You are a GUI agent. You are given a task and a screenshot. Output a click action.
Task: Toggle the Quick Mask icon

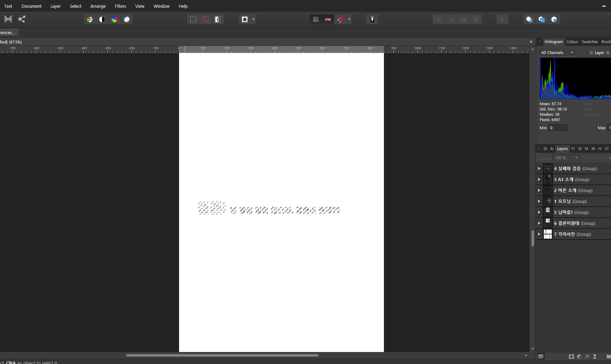coord(245,19)
